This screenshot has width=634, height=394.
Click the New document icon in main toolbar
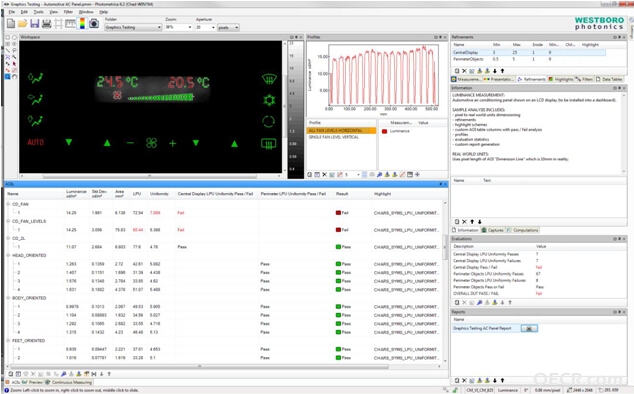[x=11, y=24]
